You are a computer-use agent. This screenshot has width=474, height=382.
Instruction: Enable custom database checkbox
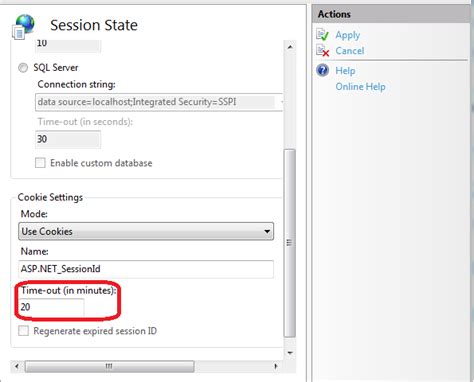40,163
